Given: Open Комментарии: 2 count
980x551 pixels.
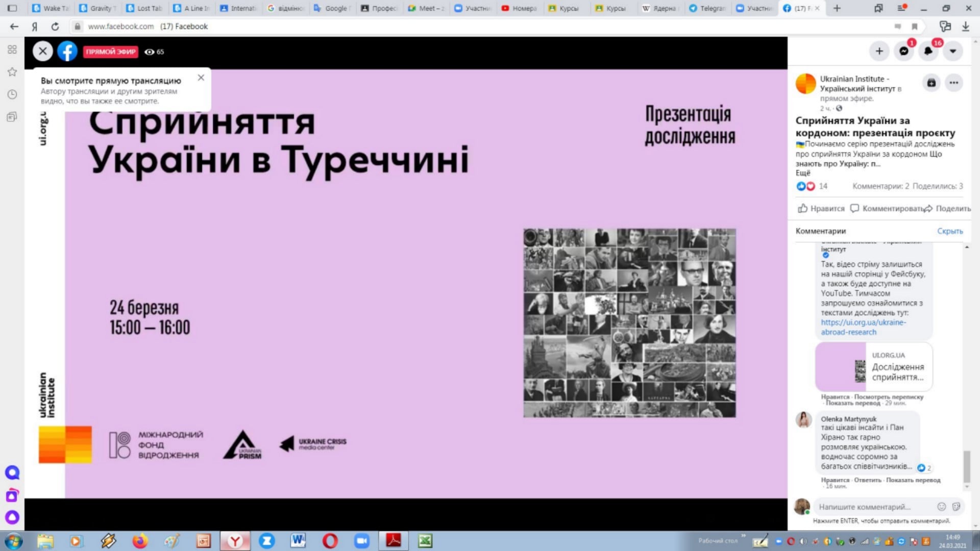Looking at the screenshot, I should tap(880, 186).
